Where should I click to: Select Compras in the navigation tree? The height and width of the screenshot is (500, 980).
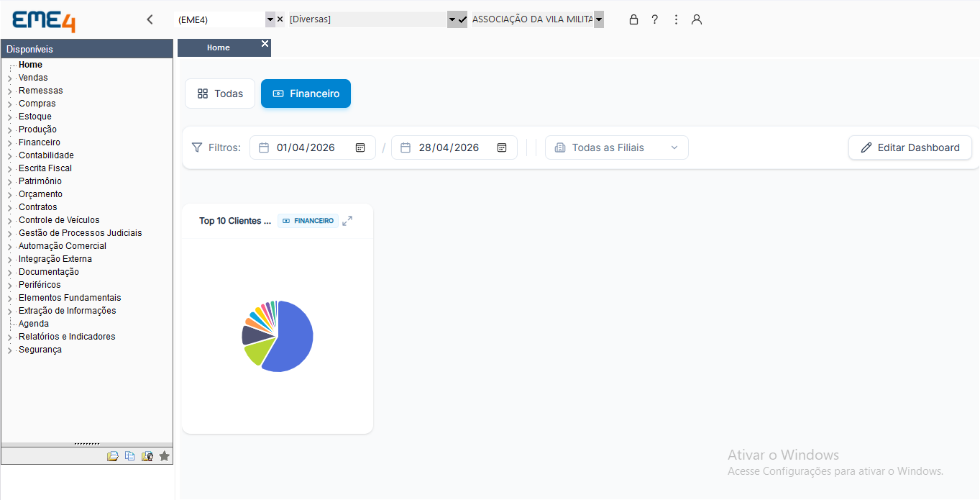click(37, 104)
